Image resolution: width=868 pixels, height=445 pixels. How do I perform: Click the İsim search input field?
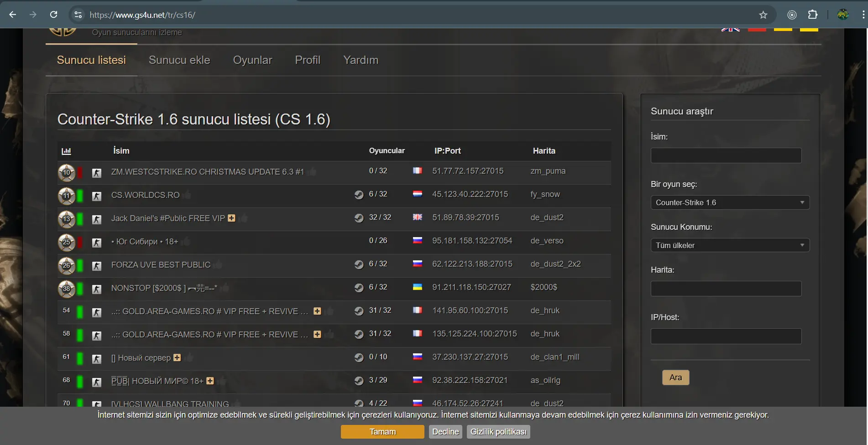click(x=726, y=155)
